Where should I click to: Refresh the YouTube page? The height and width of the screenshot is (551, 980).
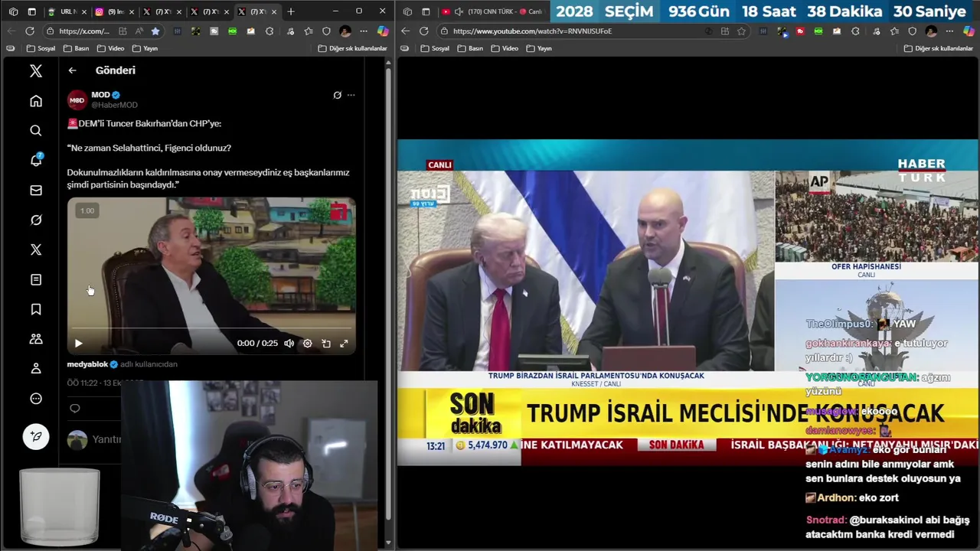click(x=423, y=31)
